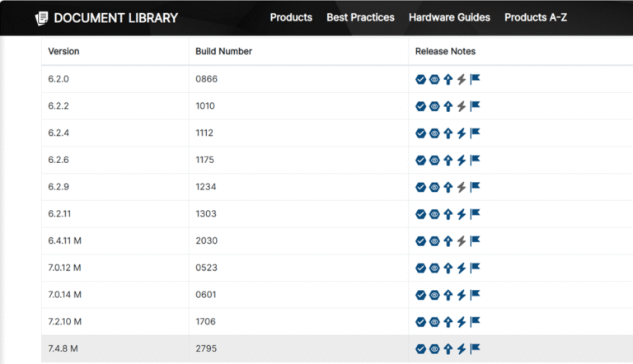The image size is (633, 364).
Task: Open the Best Practices menu
Action: pos(360,17)
